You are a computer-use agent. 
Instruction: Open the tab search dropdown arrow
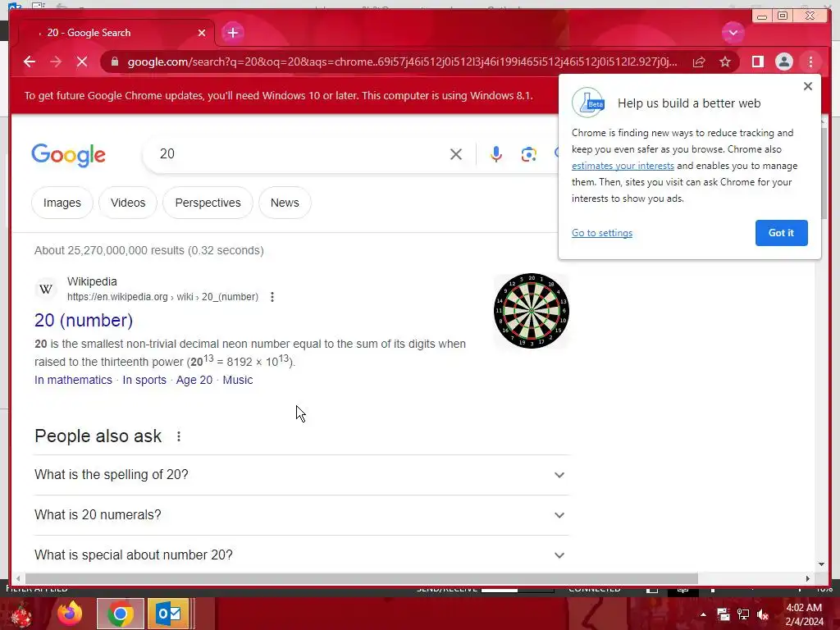[x=733, y=33]
